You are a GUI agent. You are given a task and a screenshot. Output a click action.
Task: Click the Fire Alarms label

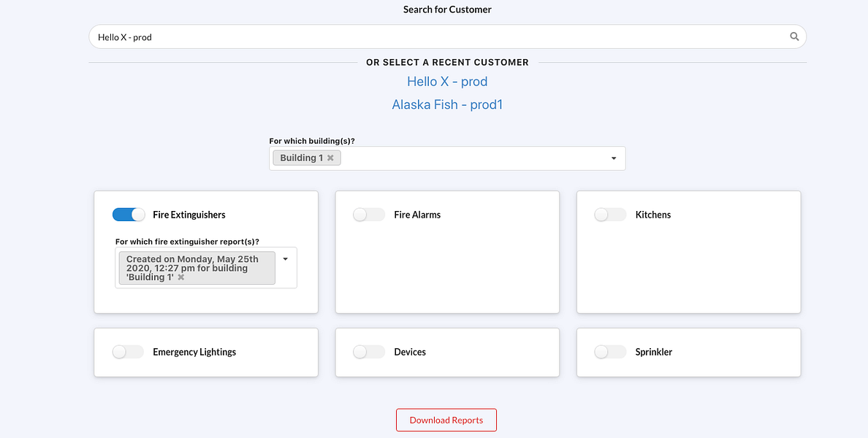(x=417, y=215)
